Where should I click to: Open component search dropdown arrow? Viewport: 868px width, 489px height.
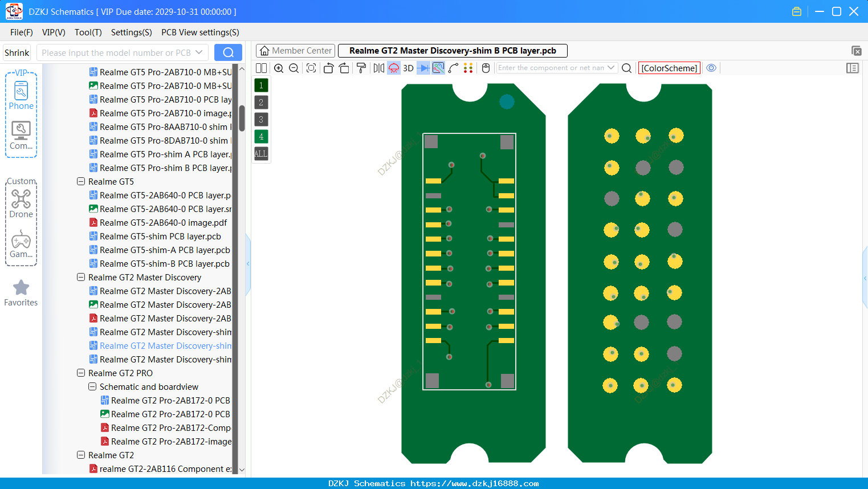[x=611, y=68]
